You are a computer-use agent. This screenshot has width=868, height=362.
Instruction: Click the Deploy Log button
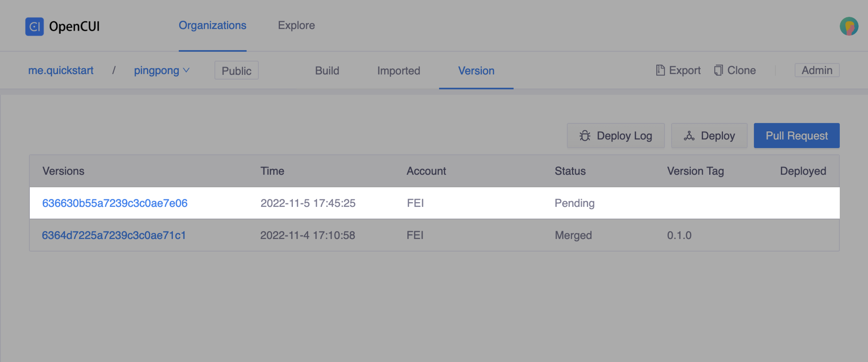pyautogui.click(x=616, y=135)
